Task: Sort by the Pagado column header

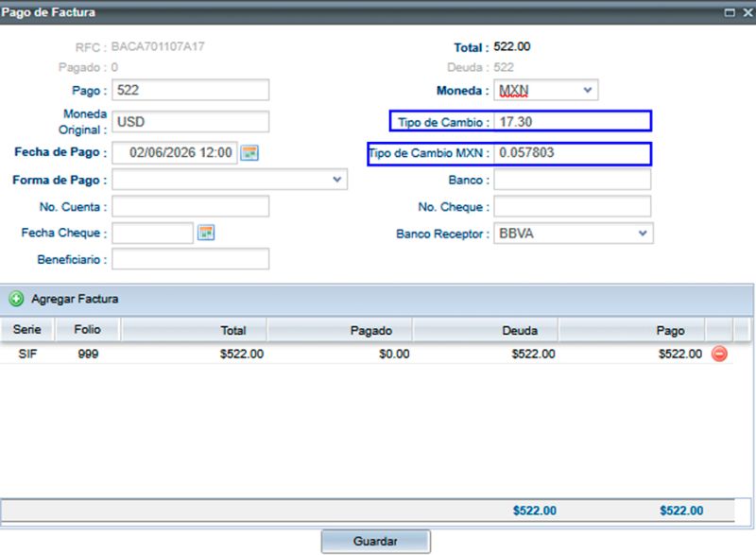Action: coord(339,330)
